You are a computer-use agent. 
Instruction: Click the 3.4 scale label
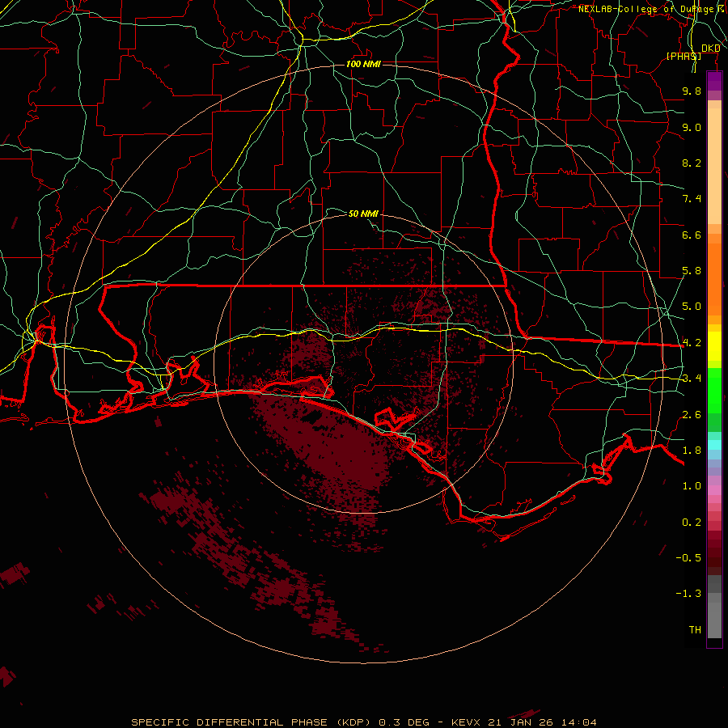point(692,379)
